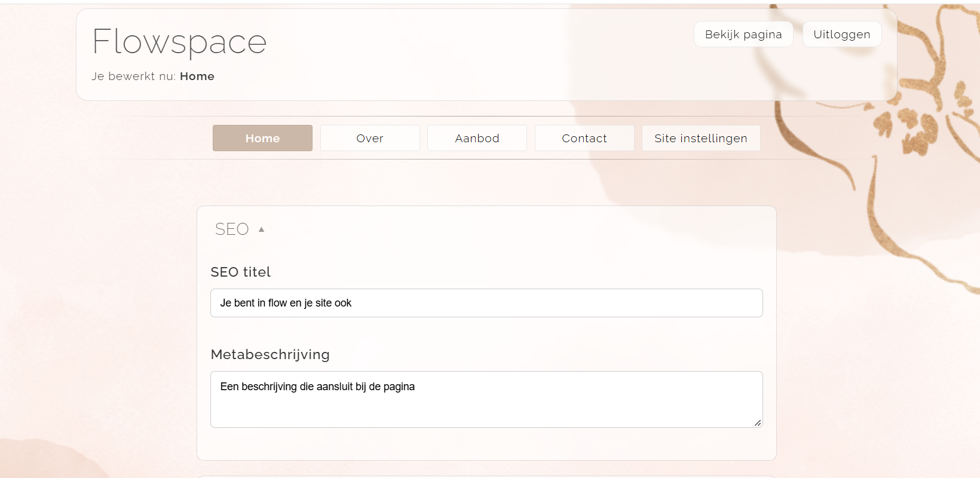
Task: Open the Home tab
Action: 262,138
